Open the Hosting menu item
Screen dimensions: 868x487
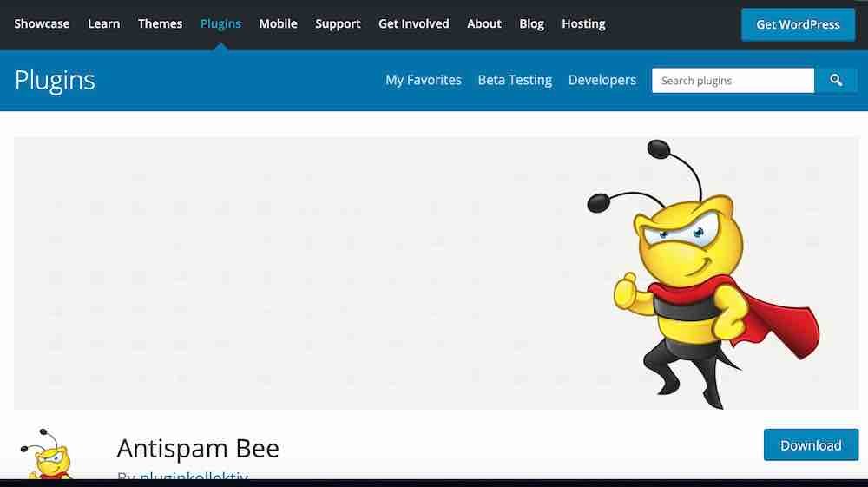[x=583, y=23]
